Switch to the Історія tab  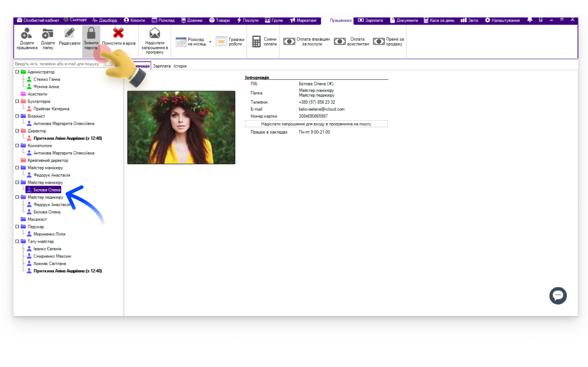click(180, 66)
